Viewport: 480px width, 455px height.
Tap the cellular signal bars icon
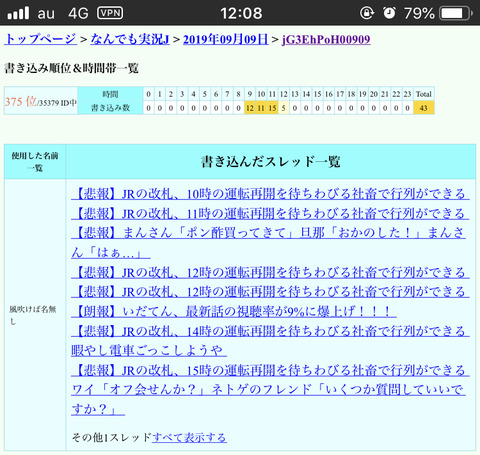point(18,13)
